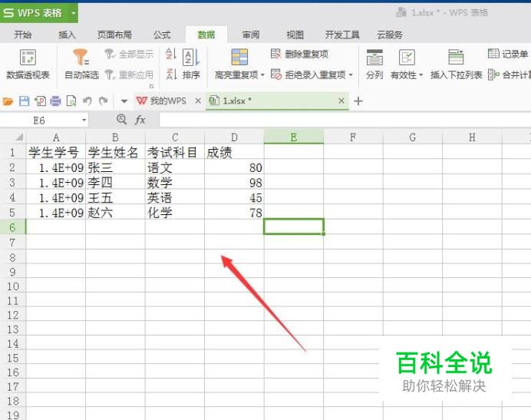531x420 pixels.
Task: Click the Name Box showing E6
Action: pos(39,121)
